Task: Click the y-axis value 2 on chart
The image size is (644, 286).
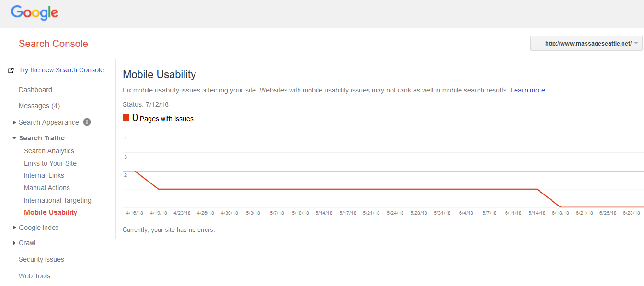Action: (x=126, y=175)
